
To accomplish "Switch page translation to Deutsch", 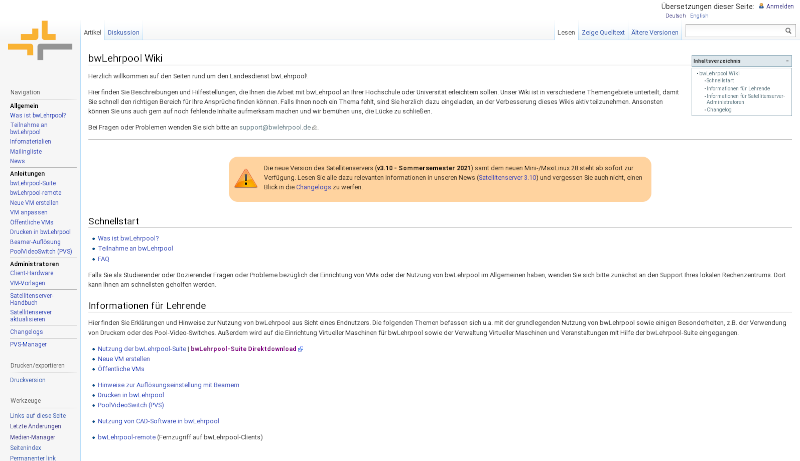I will pos(676,16).
